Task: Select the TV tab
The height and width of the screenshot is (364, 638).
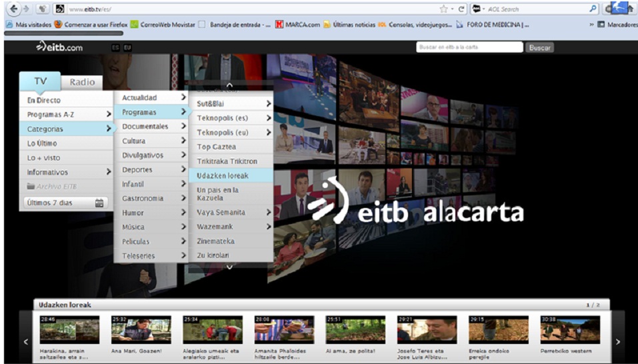Action: point(40,81)
